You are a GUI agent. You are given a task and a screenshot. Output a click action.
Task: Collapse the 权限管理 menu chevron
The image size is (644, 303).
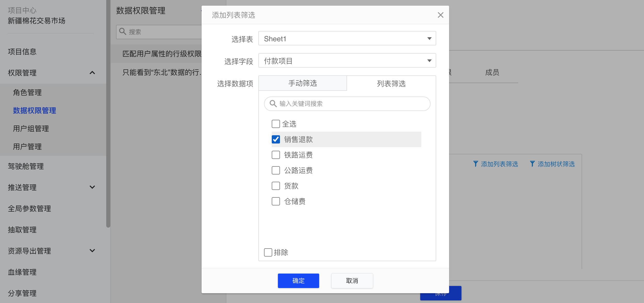(92, 73)
